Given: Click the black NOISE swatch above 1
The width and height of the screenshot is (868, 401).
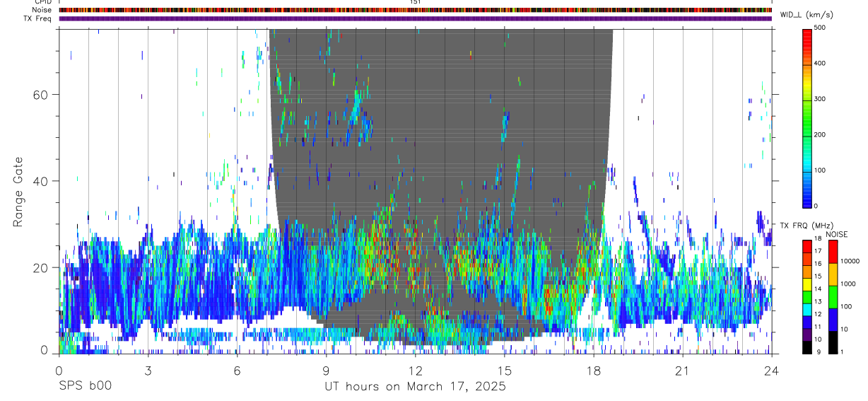Looking at the screenshot, I should [833, 342].
